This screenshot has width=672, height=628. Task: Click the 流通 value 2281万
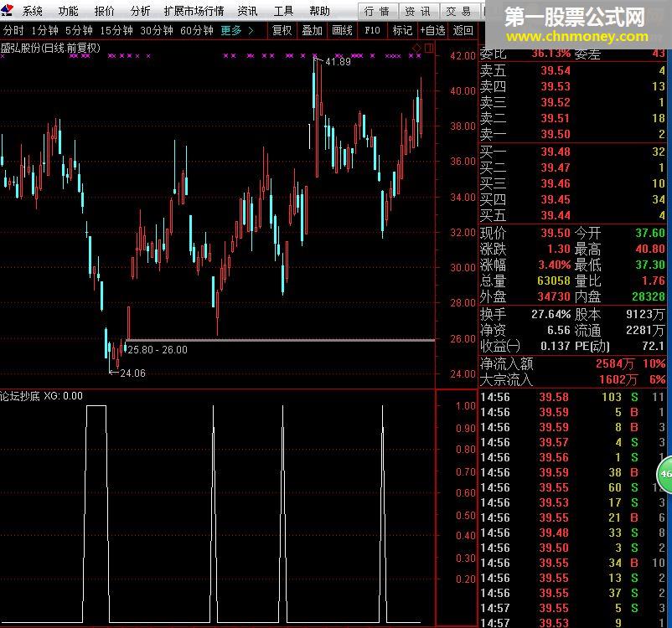coord(645,330)
